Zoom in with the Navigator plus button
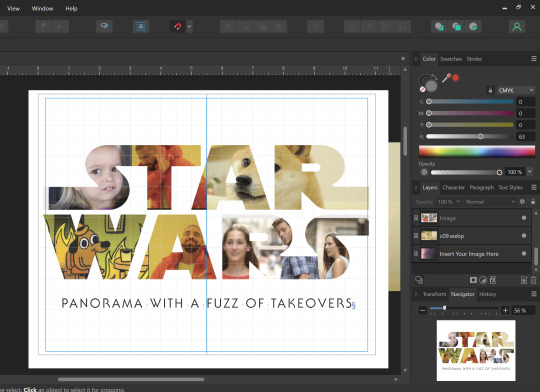Screen dimensions: 540x392 505,310
